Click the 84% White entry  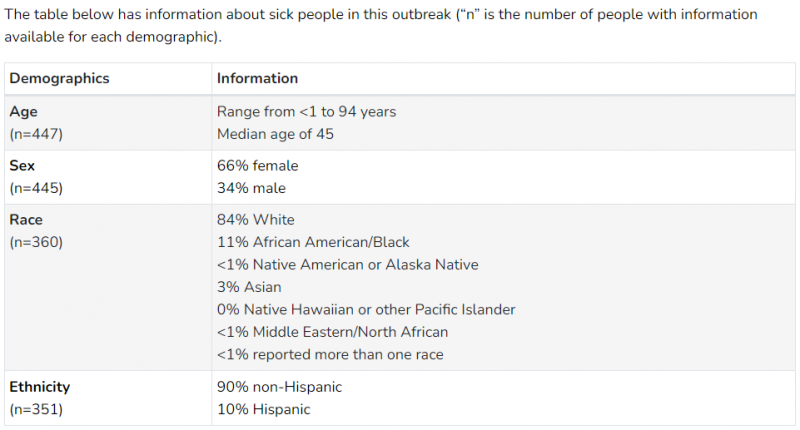256,220
